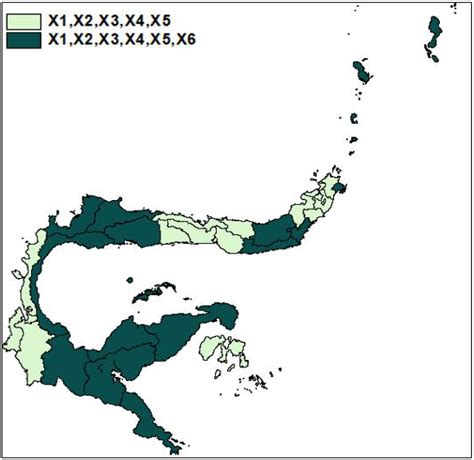Click the light green X1–X5 legend swatch
Screen dimensions: 474x460
point(24,22)
